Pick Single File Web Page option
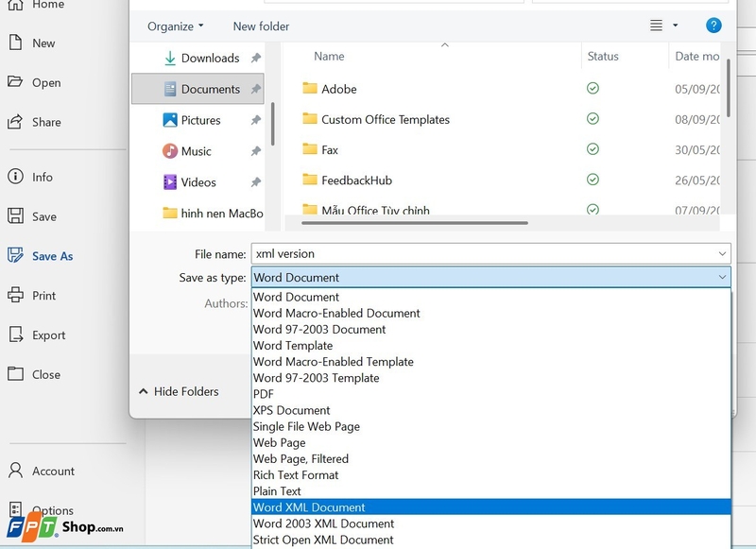 tap(491, 426)
